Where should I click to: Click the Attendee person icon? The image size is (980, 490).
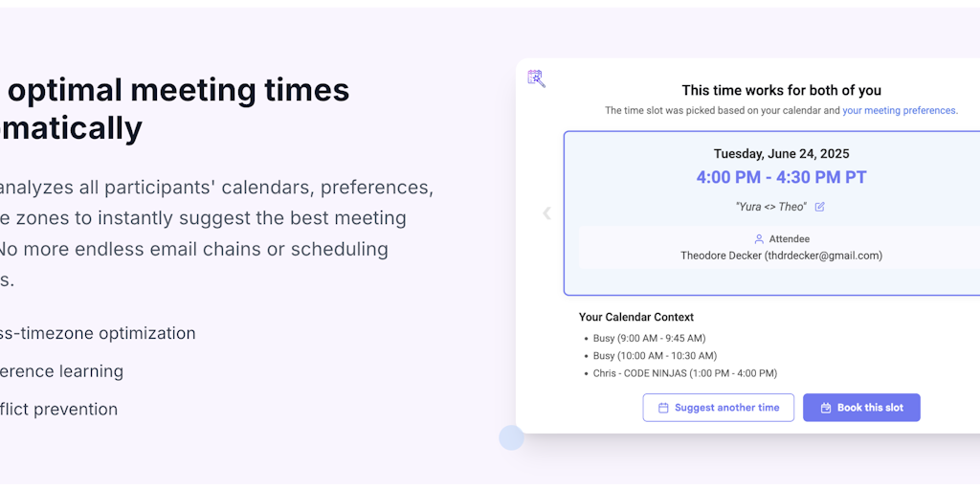point(759,238)
